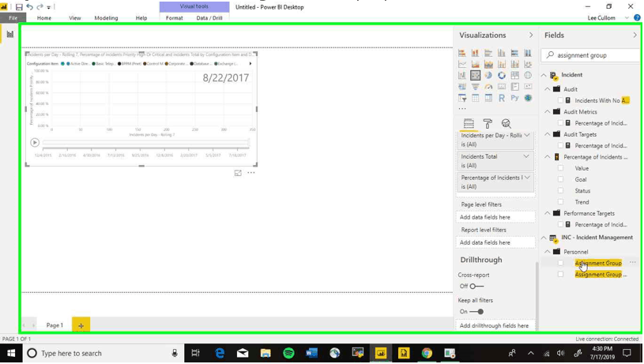Select the Ribbon chart visualization
The image size is (644, 364).
click(x=528, y=64)
